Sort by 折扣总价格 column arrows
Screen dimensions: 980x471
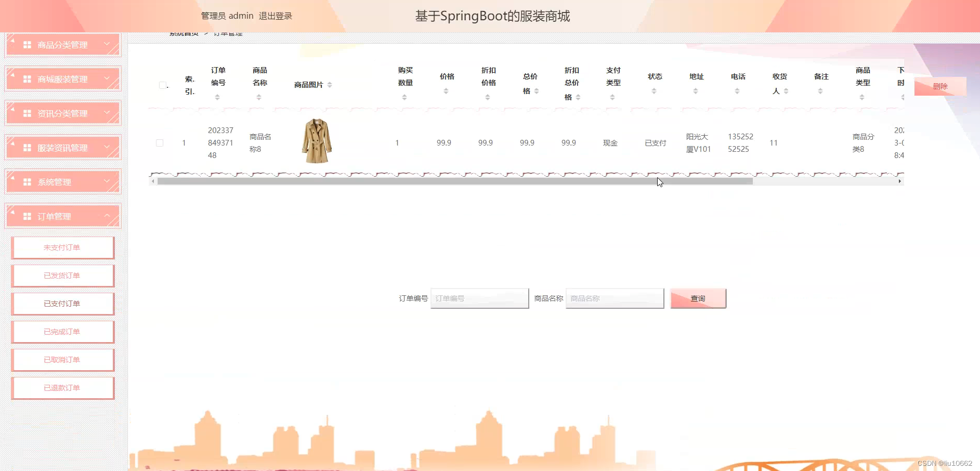tap(578, 97)
